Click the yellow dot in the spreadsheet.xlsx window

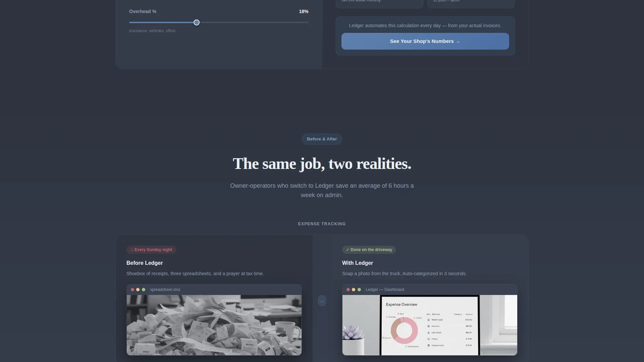coord(138,290)
